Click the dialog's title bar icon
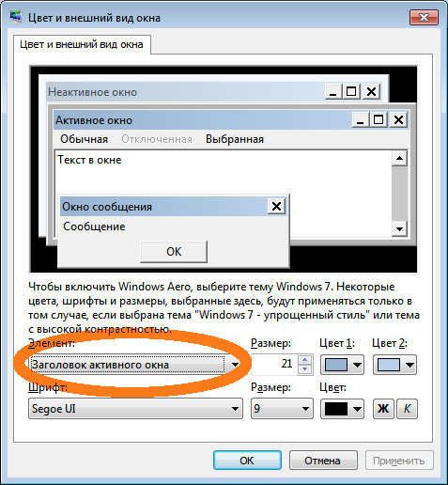The image size is (448, 485). [16, 17]
